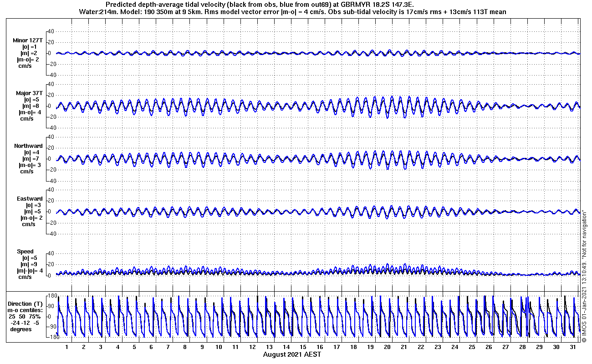Click day '20' on the date axis

point(388,347)
